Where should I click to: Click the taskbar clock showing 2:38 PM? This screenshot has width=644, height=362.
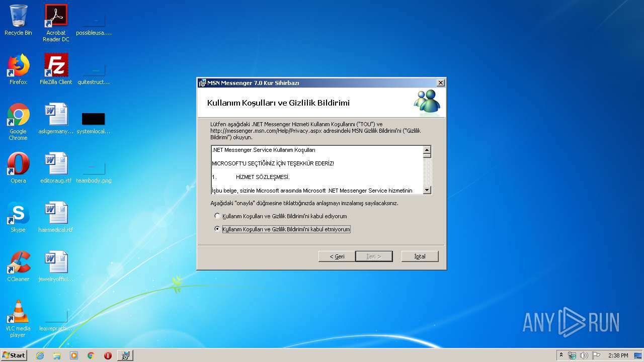(x=618, y=355)
